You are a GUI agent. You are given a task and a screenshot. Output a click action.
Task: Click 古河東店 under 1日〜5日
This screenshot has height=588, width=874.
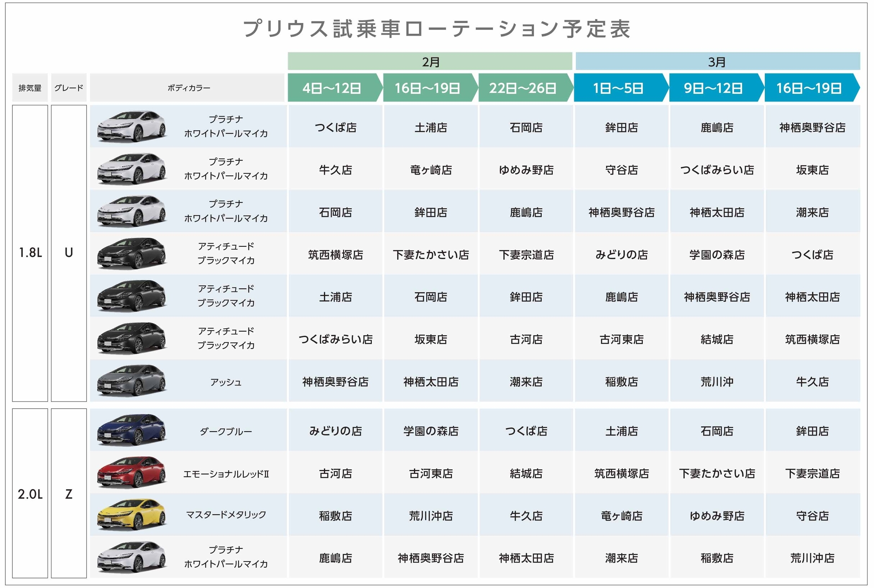[x=621, y=339]
